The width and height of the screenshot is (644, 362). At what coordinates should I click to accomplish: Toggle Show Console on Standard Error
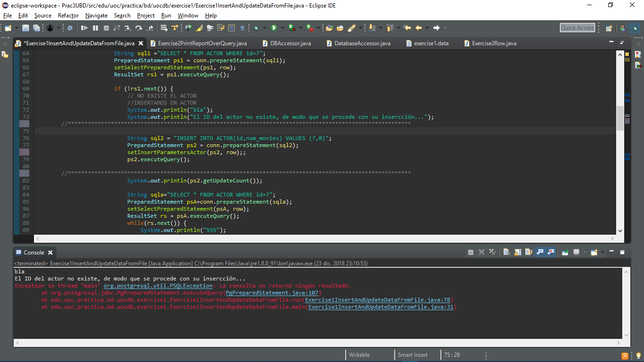(551, 252)
